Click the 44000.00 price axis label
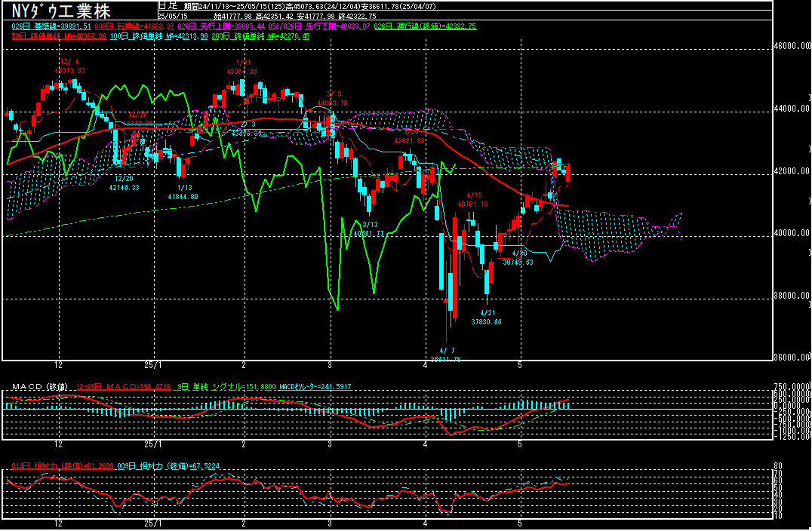 coord(792,109)
